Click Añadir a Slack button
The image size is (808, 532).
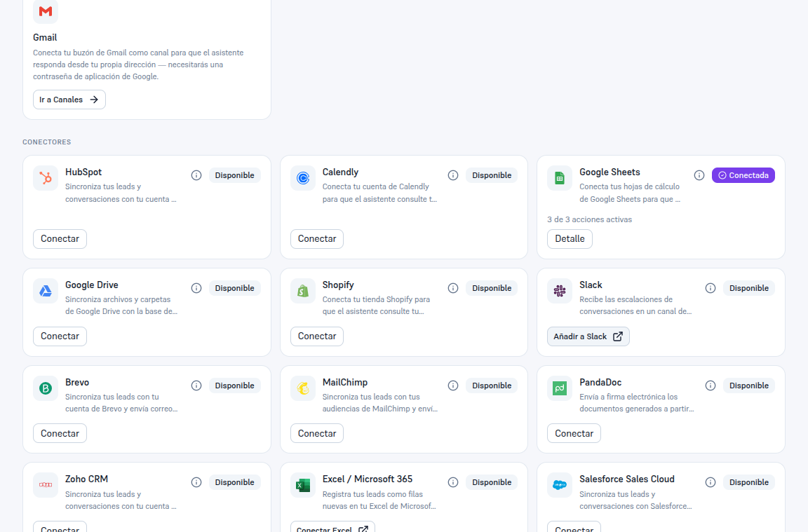pyautogui.click(x=588, y=336)
